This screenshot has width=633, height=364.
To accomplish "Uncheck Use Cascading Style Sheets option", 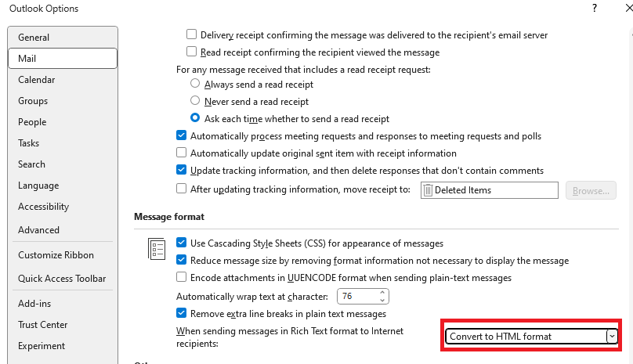I will [181, 243].
